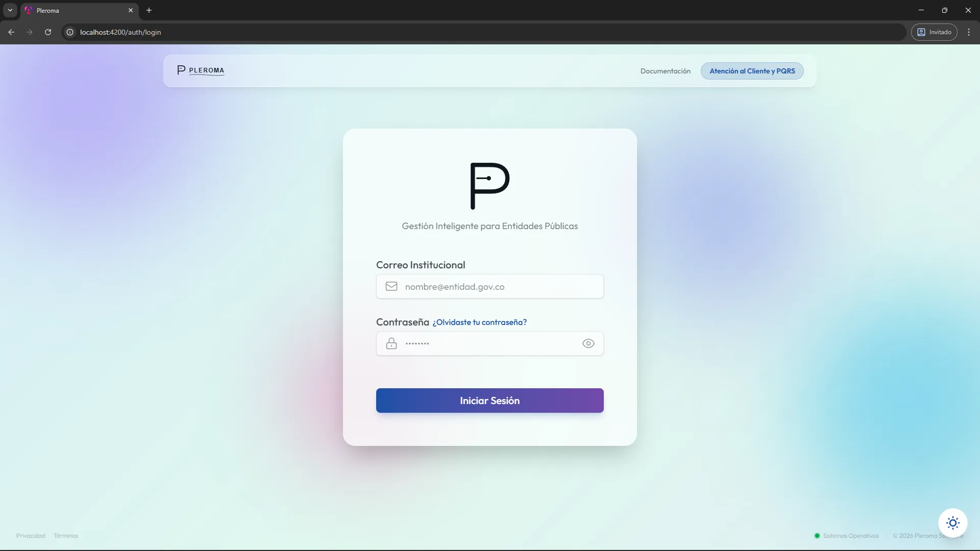Click the large P logo on login card
The image size is (980, 551).
(489, 186)
